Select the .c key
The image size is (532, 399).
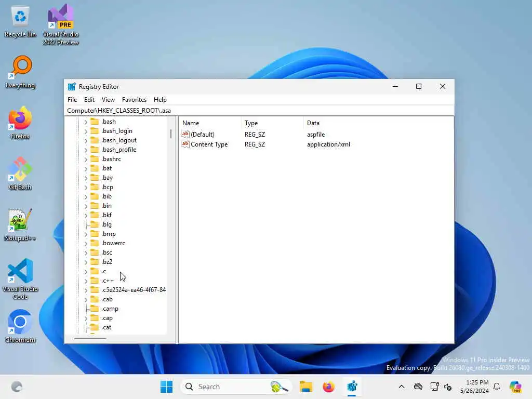[103, 271]
